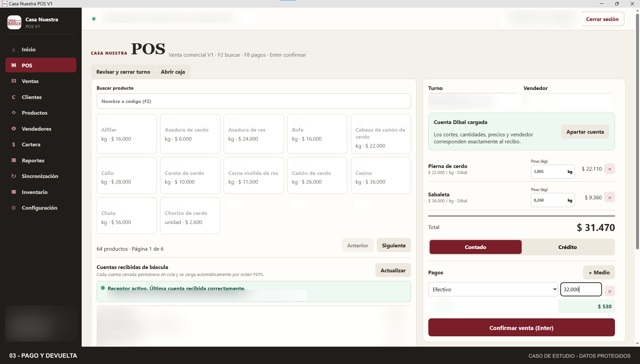
Task: Click the POS register icon in sidebar
Action: [x=14, y=65]
